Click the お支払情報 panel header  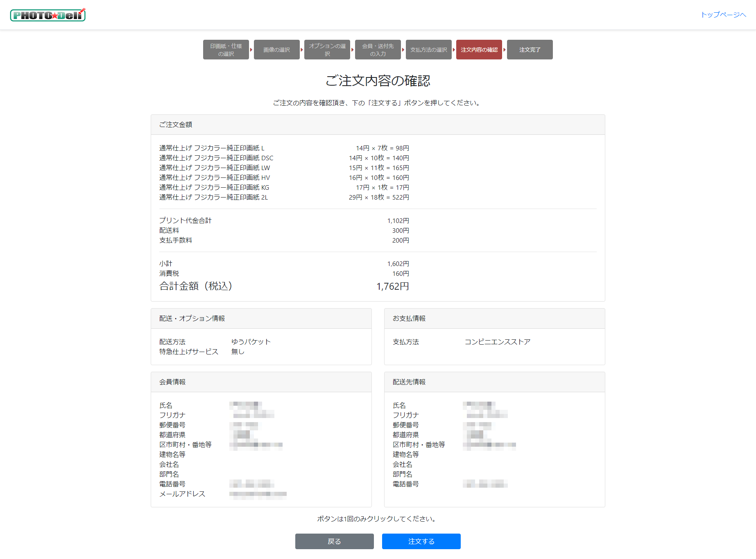494,318
